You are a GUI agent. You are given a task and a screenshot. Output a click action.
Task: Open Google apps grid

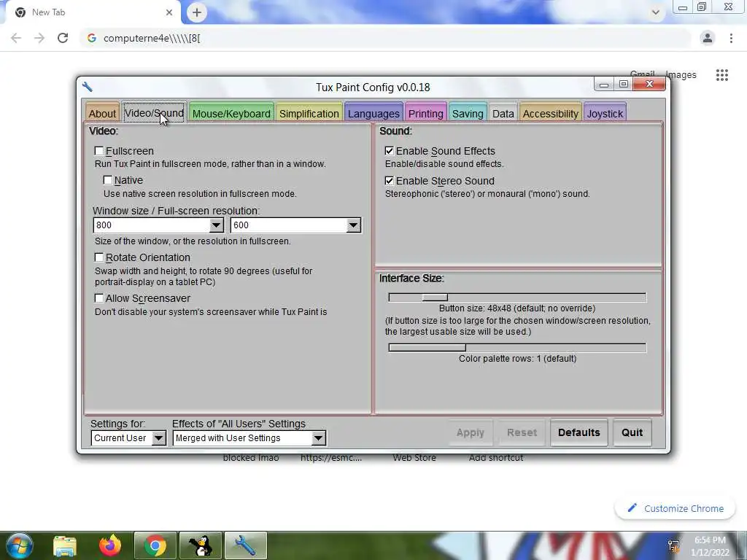click(721, 75)
